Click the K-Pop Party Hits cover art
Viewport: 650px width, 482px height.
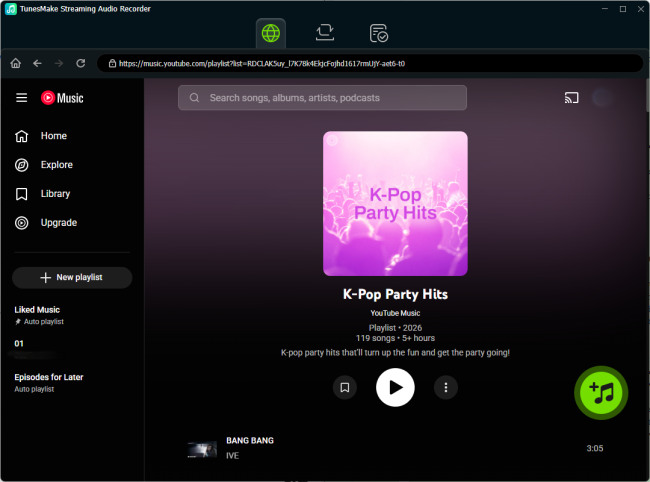click(x=395, y=203)
